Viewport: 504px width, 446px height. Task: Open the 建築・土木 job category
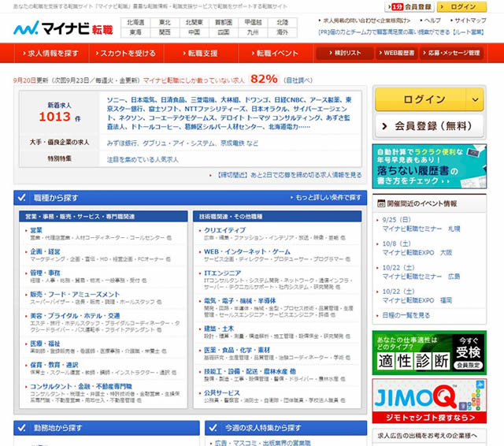(219, 329)
